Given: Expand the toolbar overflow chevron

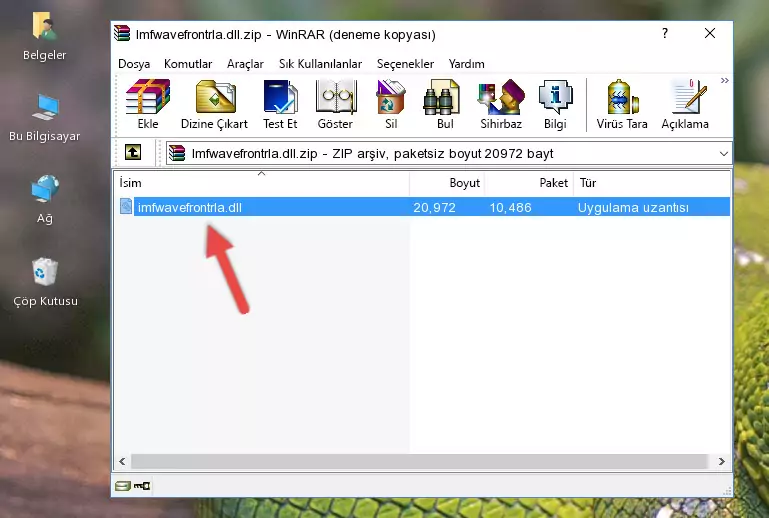Looking at the screenshot, I should tap(724, 80).
